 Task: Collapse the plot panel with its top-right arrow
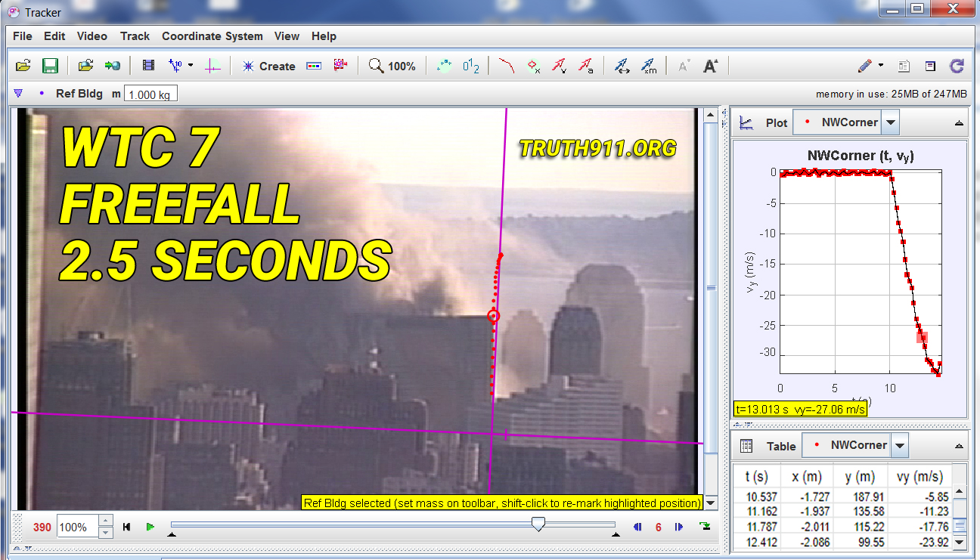click(960, 122)
